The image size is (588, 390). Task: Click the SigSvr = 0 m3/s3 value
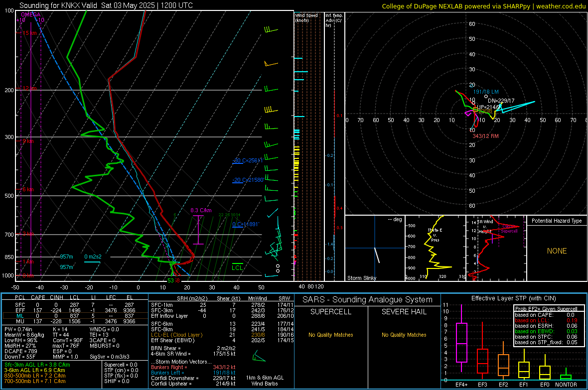(x=110, y=357)
